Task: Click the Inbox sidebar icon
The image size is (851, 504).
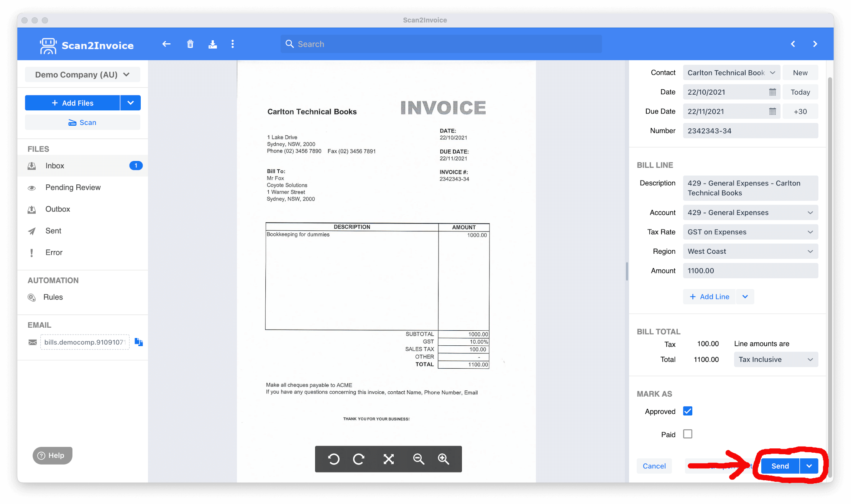Action: click(32, 166)
